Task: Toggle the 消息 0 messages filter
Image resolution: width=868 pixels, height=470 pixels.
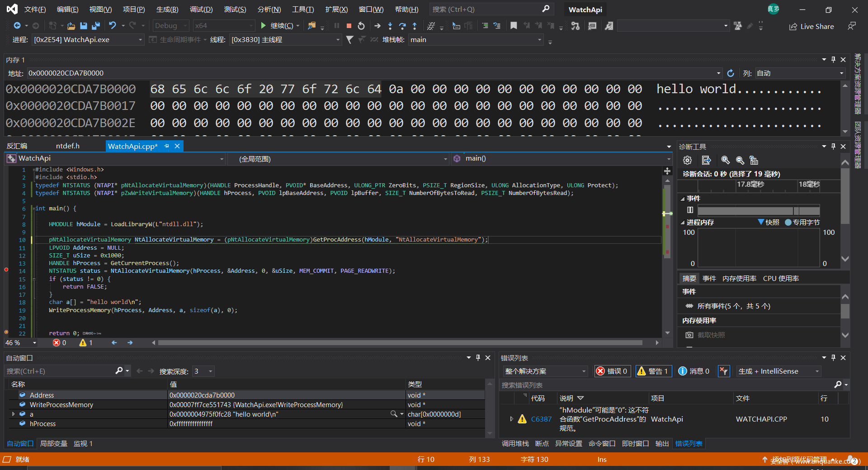Action: [x=694, y=371]
